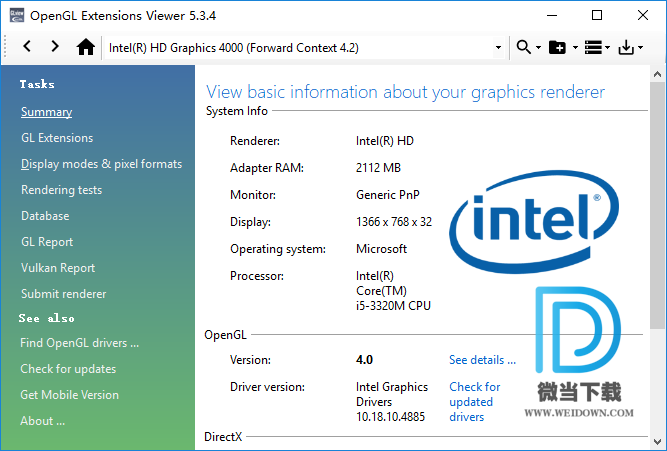The height and width of the screenshot is (451, 667).
Task: Click the See details link
Action: 482,360
